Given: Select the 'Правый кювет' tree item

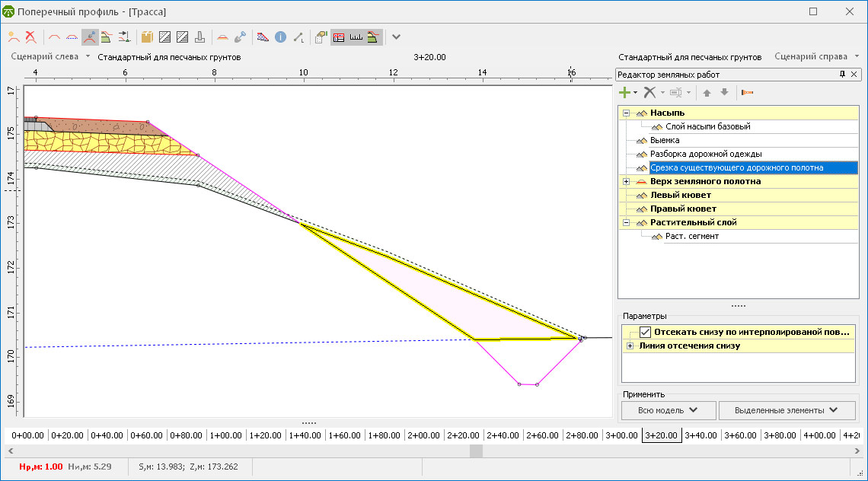Looking at the screenshot, I should point(683,209).
